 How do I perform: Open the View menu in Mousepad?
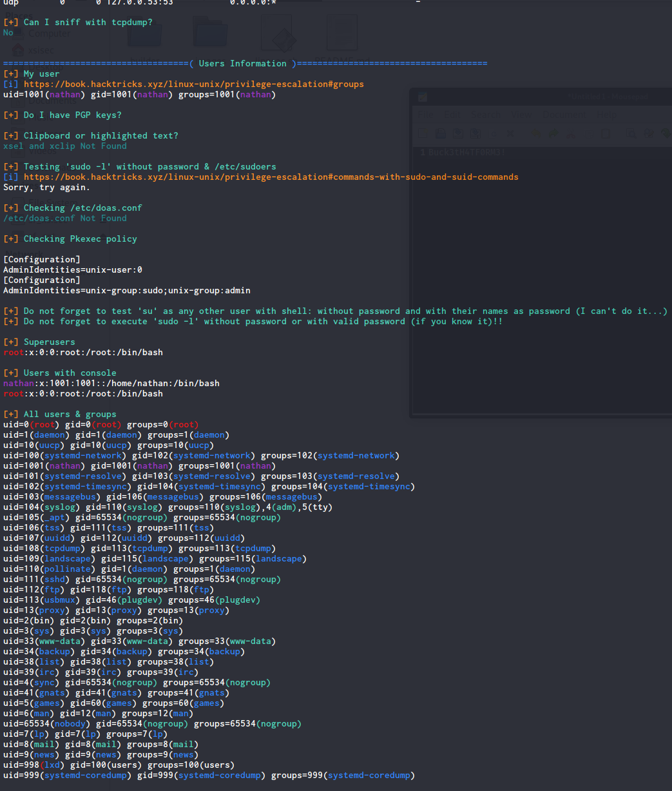(522, 115)
